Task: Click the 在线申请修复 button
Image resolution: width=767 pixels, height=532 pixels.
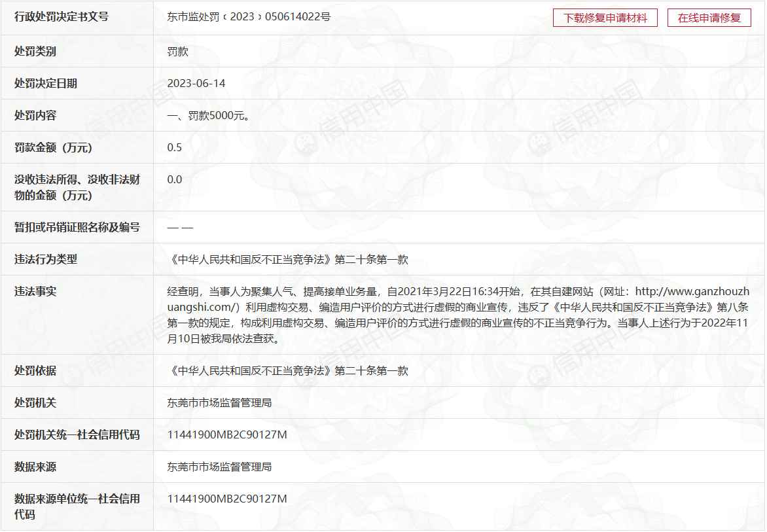Action: [x=709, y=18]
